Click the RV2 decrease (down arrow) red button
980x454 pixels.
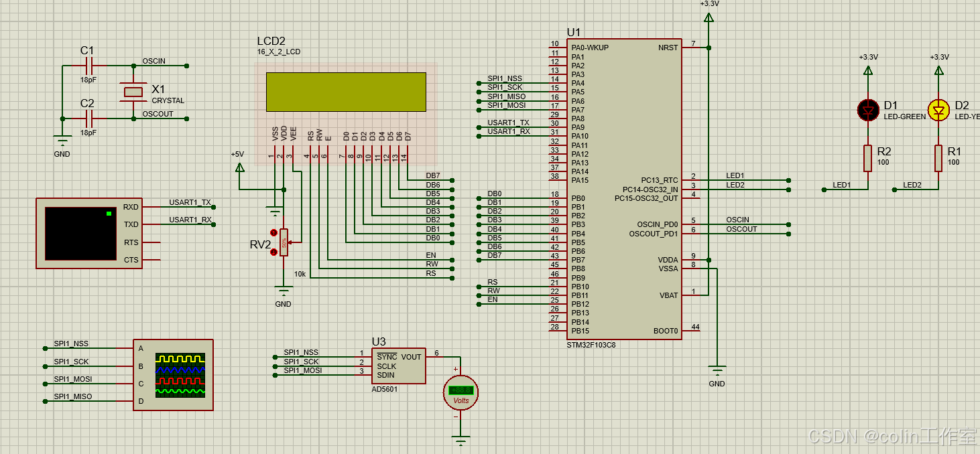point(273,252)
